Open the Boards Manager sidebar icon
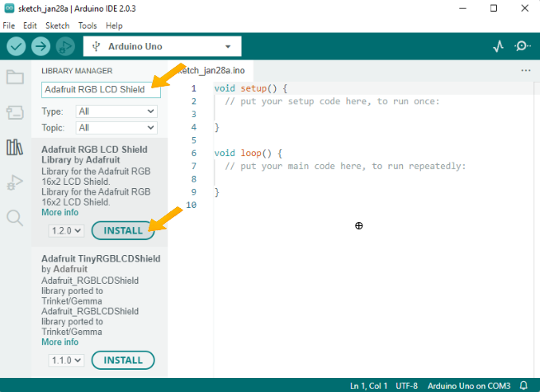The height and width of the screenshot is (392, 540). point(15,112)
